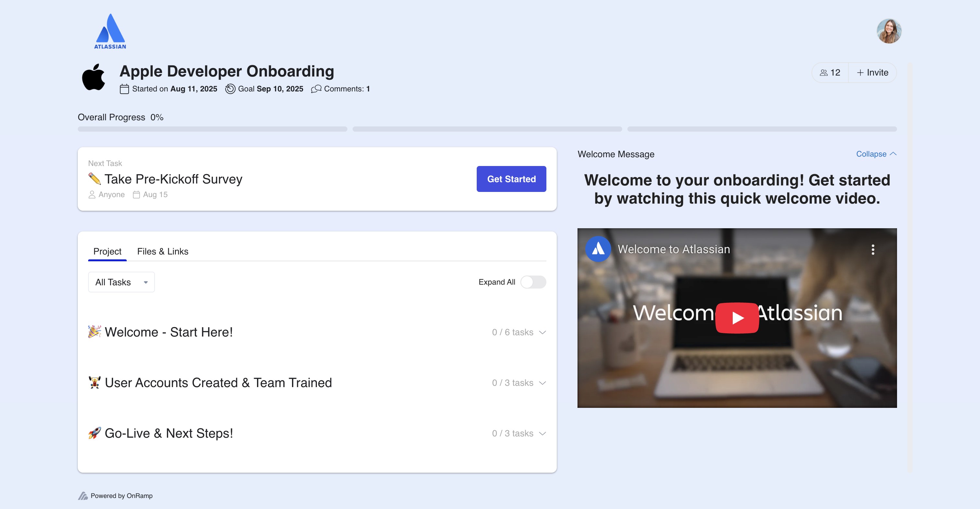980x509 pixels.
Task: Click the members people icon
Action: pyautogui.click(x=823, y=72)
